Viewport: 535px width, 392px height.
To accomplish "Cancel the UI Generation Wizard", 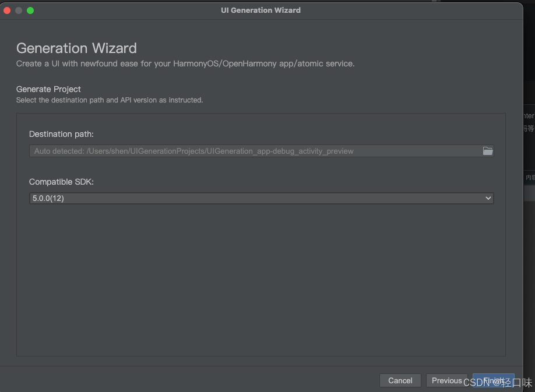I will point(400,380).
